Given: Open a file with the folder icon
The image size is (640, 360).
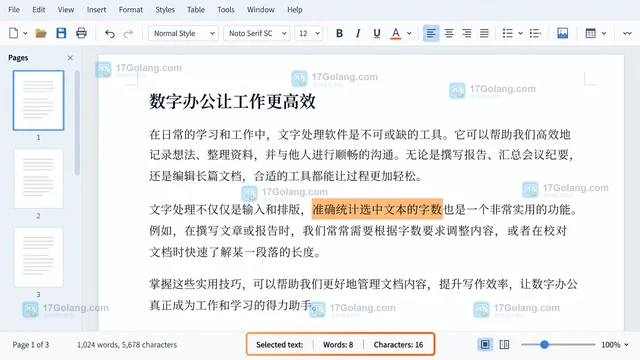Looking at the screenshot, I should 41,33.
